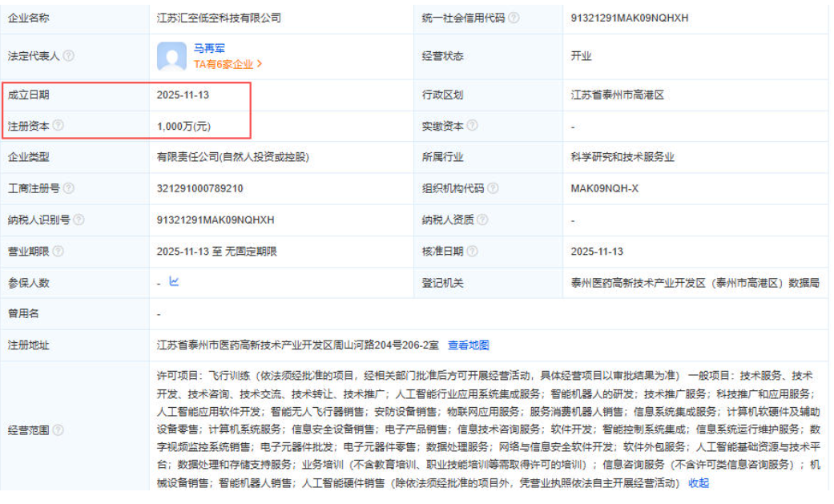
Task: Open the 参保人数 trend chart icon
Action: coord(174,282)
